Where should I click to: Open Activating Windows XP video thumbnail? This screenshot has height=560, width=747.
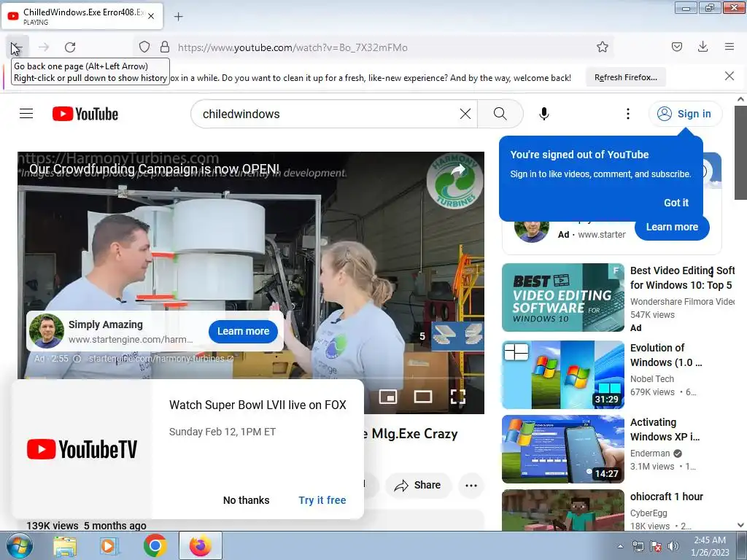563,449
